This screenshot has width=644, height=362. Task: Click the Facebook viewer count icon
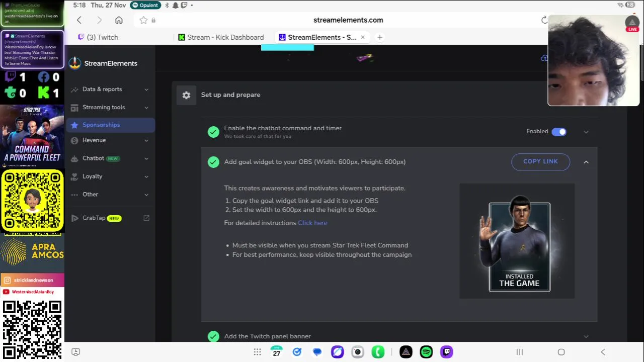43,77
